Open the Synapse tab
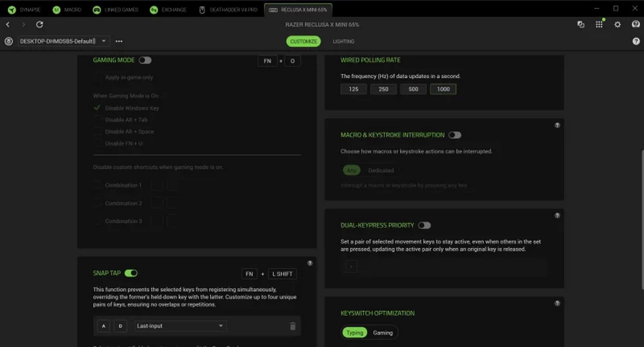This screenshot has width=644, height=347. (24, 10)
